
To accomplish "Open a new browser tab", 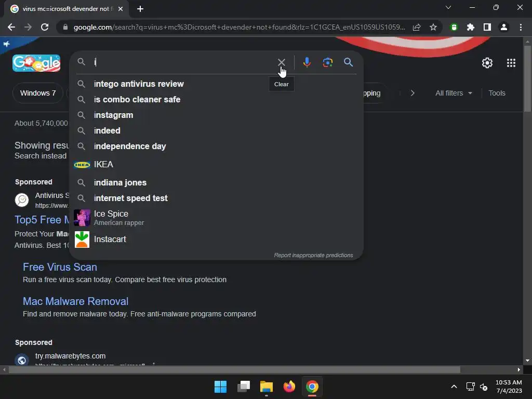I will tap(140, 9).
